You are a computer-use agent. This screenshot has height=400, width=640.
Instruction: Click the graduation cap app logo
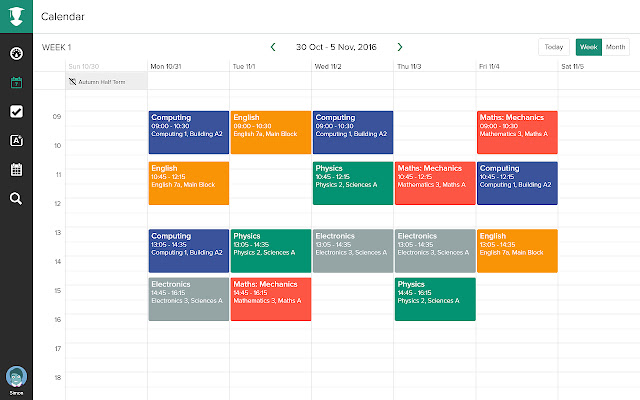pyautogui.click(x=16, y=17)
